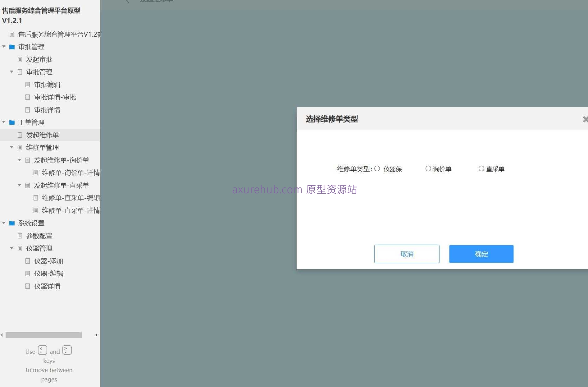Click the back arrow at the page top
588x387 pixels.
point(128,1)
